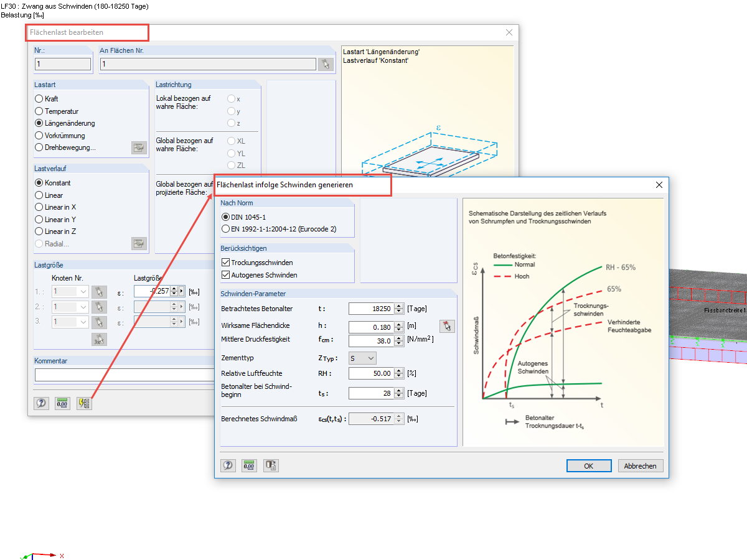Viewport: 747px width, 560px height.
Task: Choose Linear in Z load distribution
Action: point(39,231)
